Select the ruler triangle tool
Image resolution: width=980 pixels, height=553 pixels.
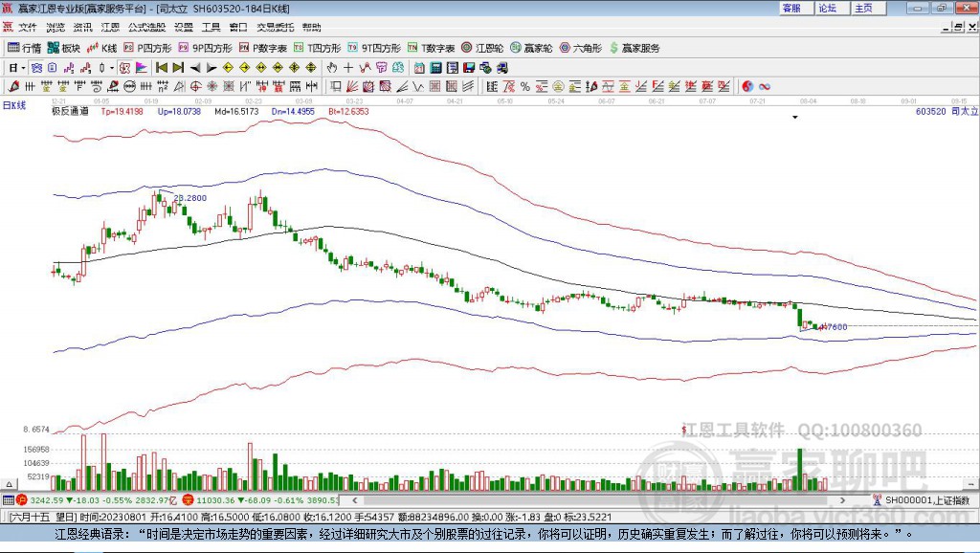179,86
